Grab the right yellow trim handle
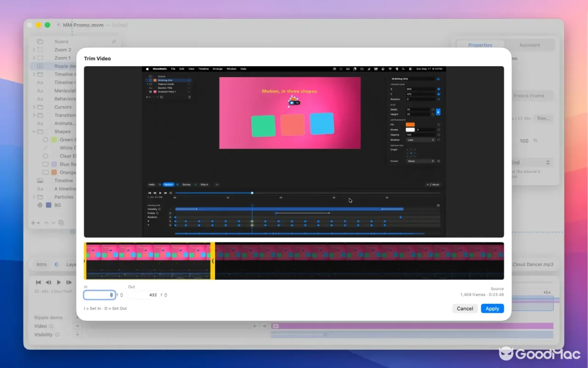 (x=213, y=261)
